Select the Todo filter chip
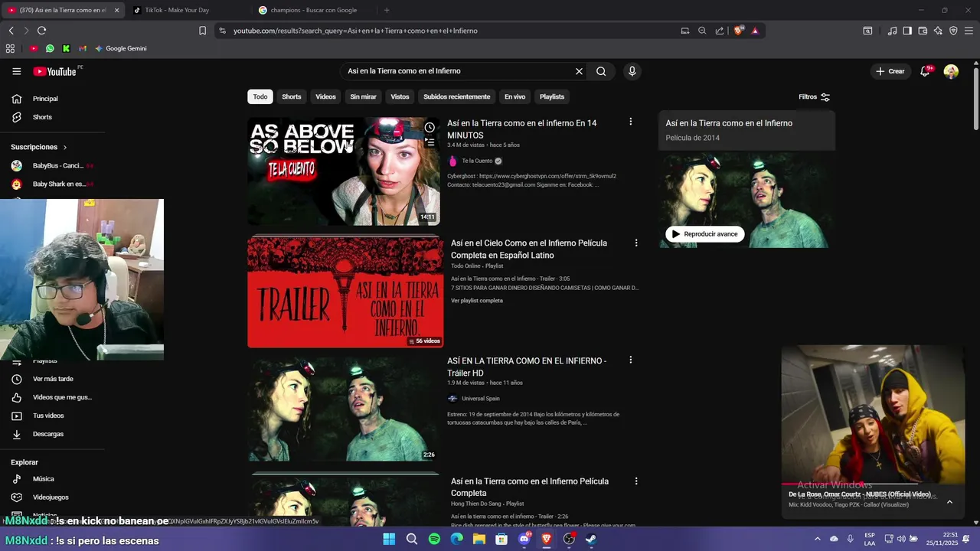Screen dimensions: 980x551 coord(260,97)
